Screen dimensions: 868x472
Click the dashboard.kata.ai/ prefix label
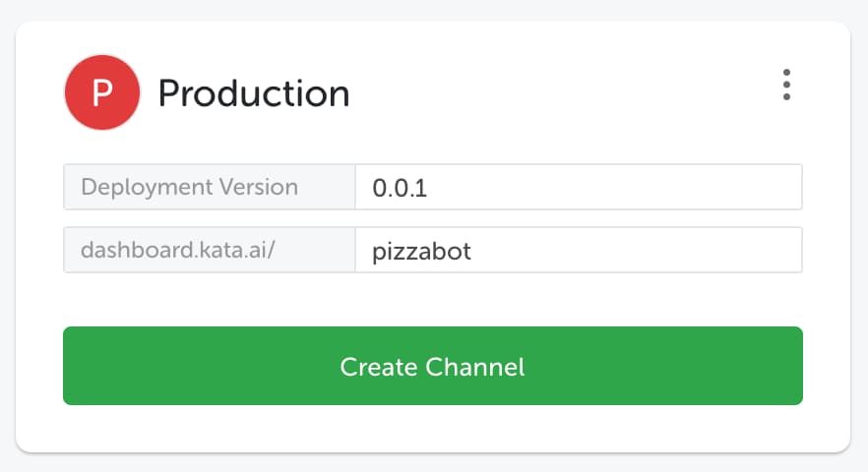click(178, 250)
